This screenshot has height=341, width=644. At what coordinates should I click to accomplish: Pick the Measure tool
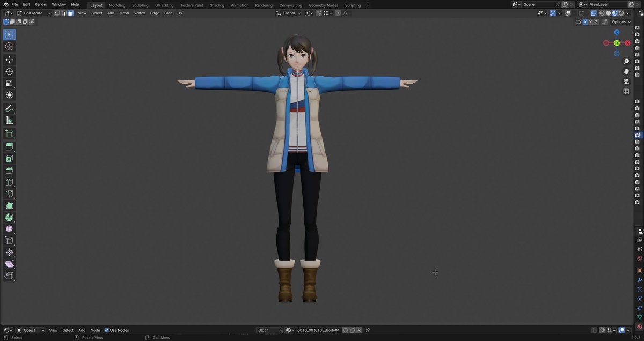9,120
